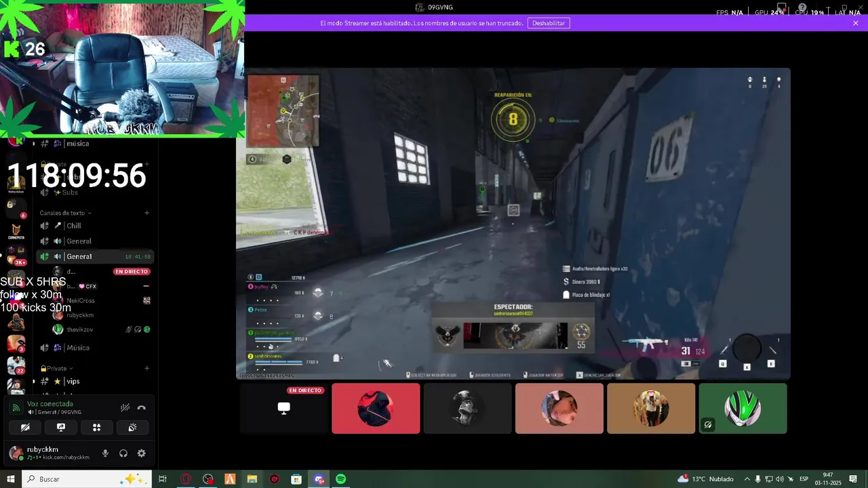Select the green helmet participant tile
The image size is (868, 488).
pyautogui.click(x=743, y=408)
